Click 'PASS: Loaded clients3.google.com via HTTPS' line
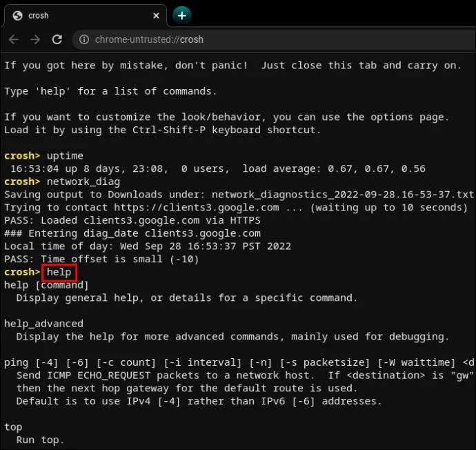 tap(132, 220)
